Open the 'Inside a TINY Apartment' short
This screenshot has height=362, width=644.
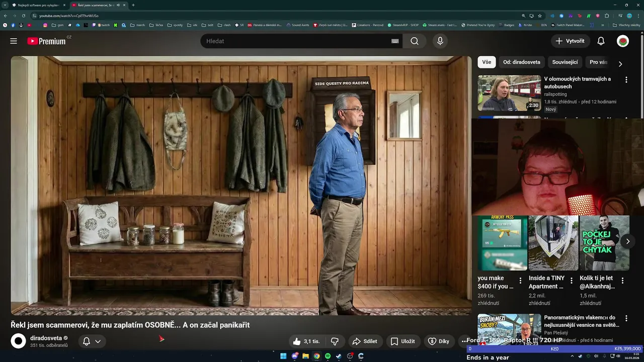pos(553,243)
